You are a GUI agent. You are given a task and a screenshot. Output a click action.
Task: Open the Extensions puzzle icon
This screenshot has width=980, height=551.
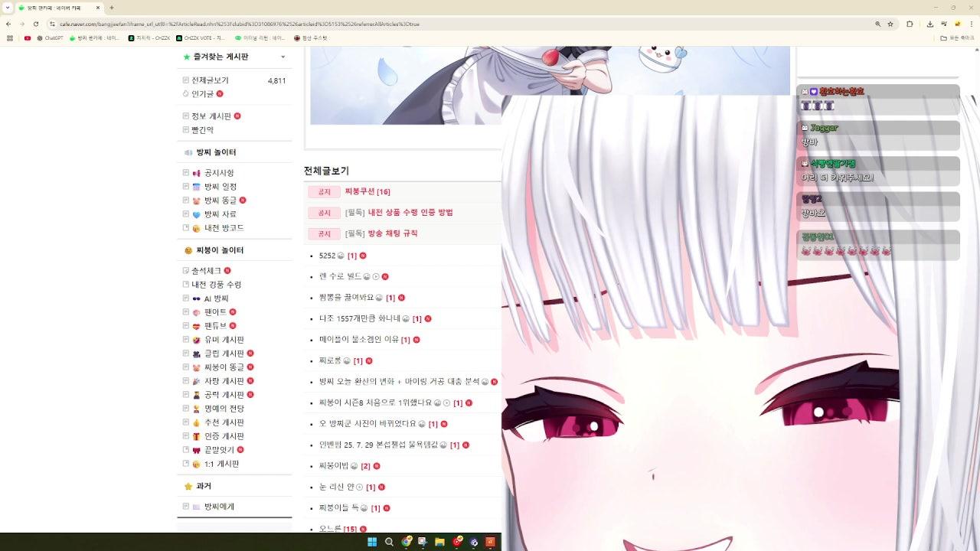(x=910, y=24)
